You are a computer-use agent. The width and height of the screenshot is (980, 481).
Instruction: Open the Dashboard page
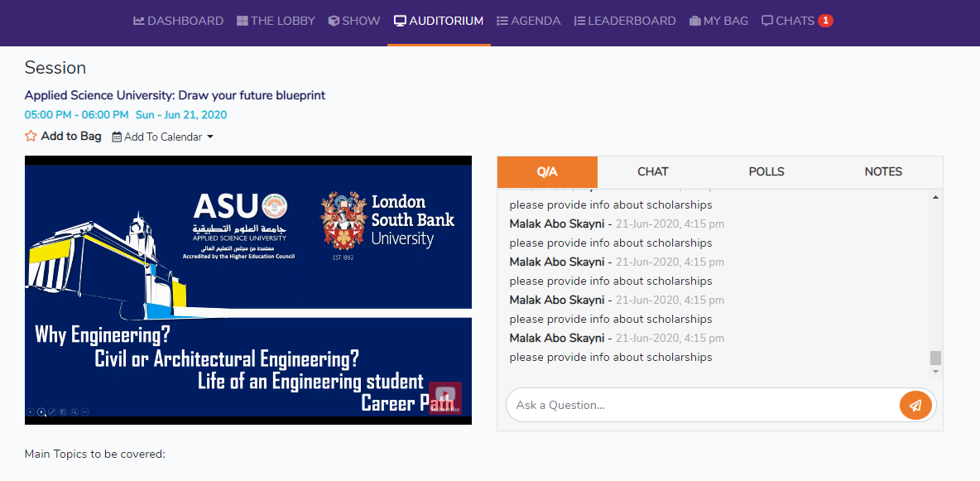pyautogui.click(x=178, y=21)
